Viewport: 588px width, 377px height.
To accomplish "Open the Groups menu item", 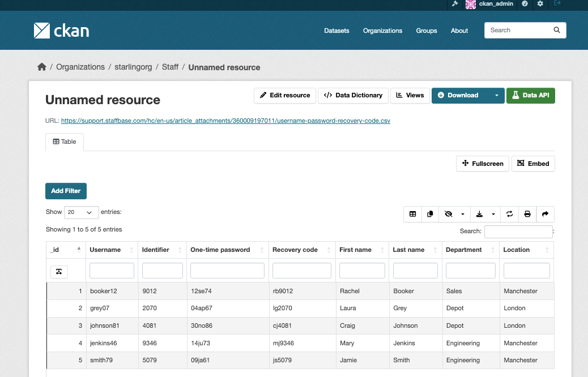I will click(427, 31).
